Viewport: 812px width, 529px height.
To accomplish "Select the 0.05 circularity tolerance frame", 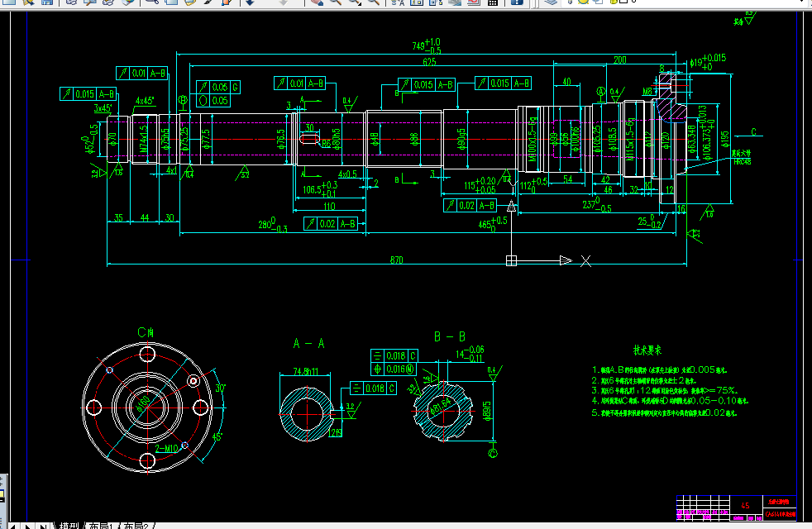I will click(x=213, y=100).
